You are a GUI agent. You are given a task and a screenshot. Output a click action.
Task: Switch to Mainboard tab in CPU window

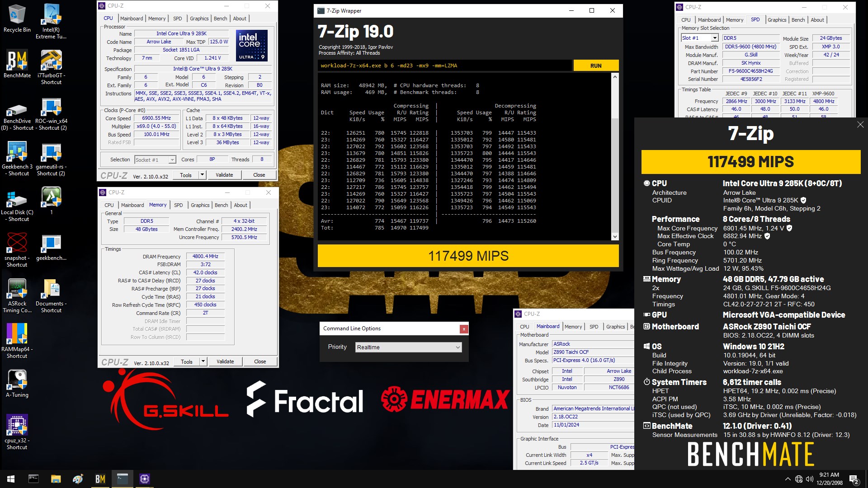132,19
